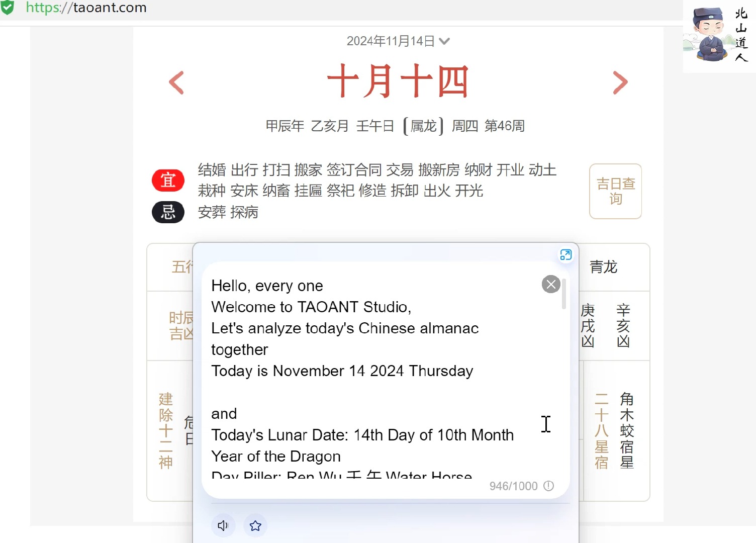Click the 946/1000 character counter
756x543 pixels.
513,486
